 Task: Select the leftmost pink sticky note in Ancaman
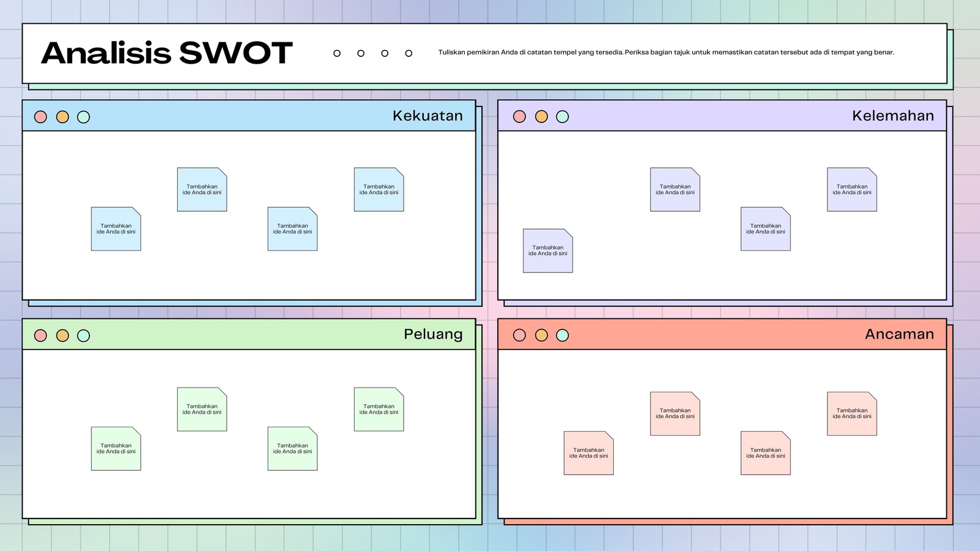(589, 453)
